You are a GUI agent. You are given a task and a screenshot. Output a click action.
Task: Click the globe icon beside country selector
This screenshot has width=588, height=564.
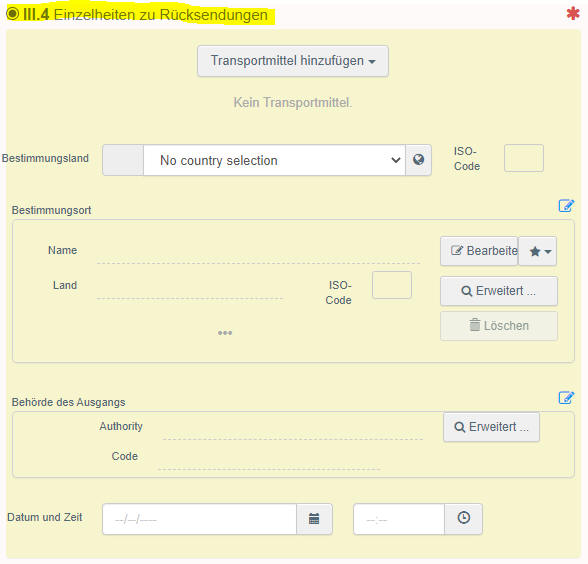click(x=418, y=160)
